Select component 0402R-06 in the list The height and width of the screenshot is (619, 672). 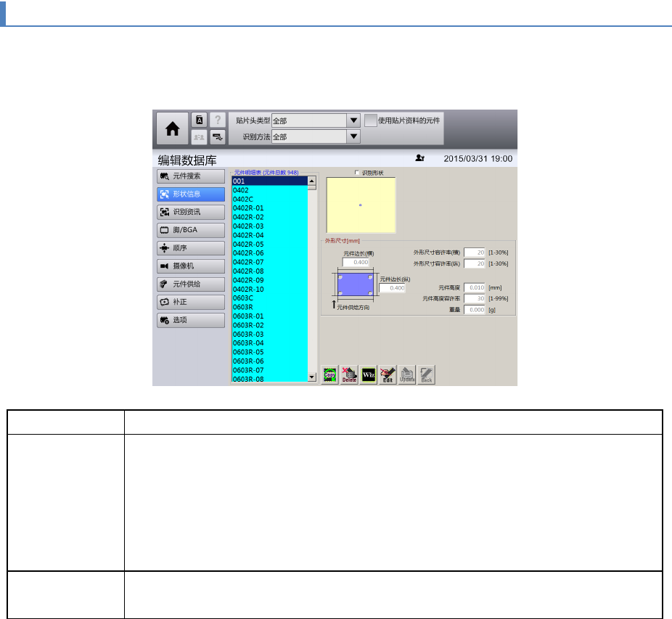click(x=269, y=253)
